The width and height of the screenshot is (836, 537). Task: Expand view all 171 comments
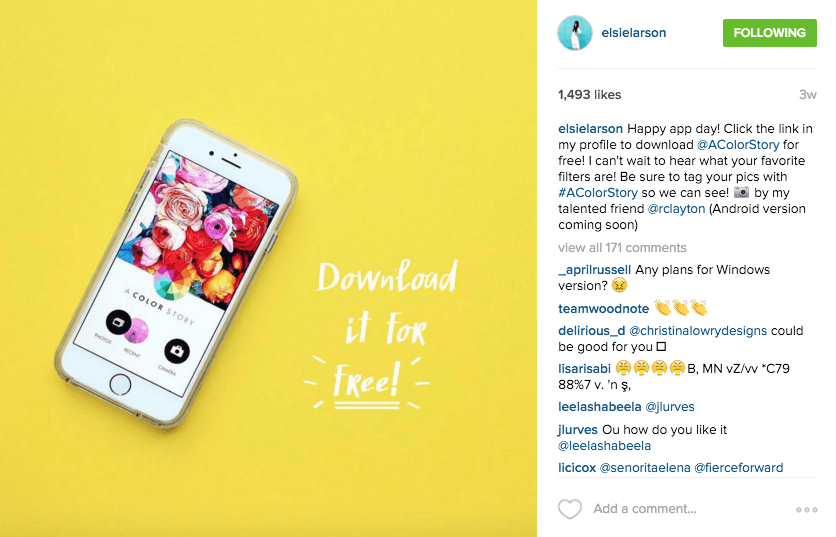pos(622,248)
